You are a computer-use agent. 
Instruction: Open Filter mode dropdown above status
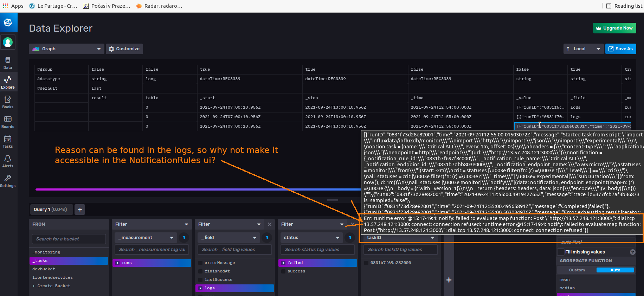tap(313, 224)
